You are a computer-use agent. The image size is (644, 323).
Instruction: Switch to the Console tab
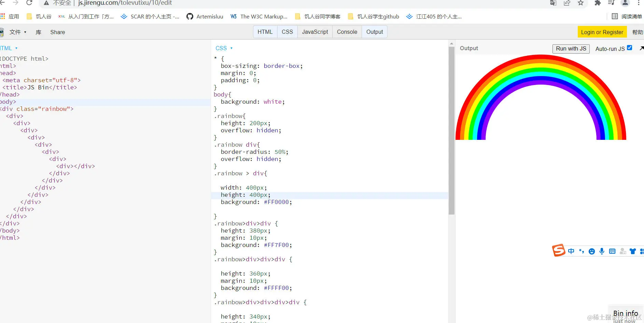coord(347,32)
